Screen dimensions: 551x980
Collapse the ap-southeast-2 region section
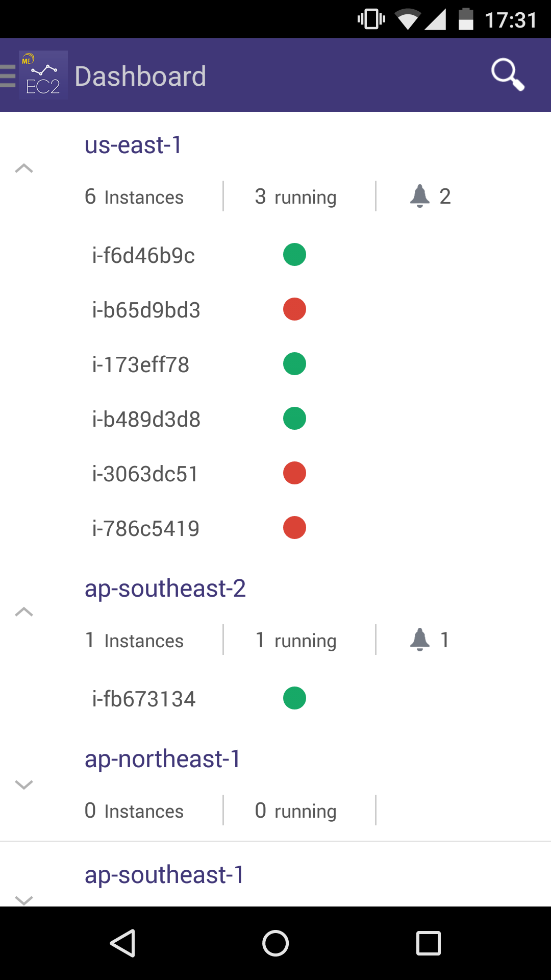[x=24, y=612]
